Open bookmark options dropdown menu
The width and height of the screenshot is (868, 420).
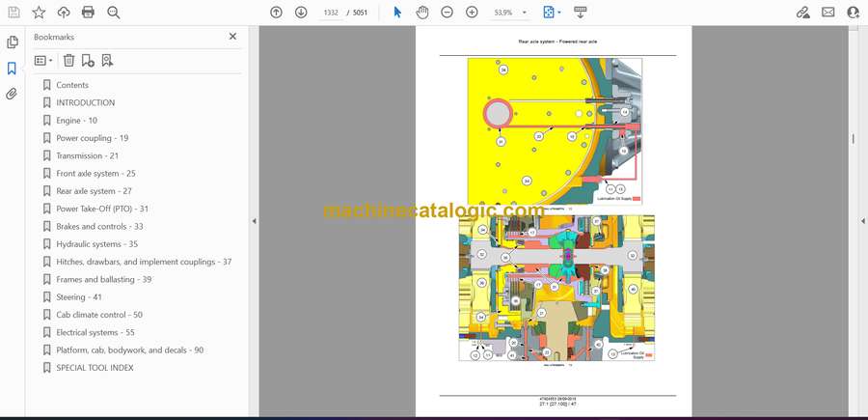(43, 61)
